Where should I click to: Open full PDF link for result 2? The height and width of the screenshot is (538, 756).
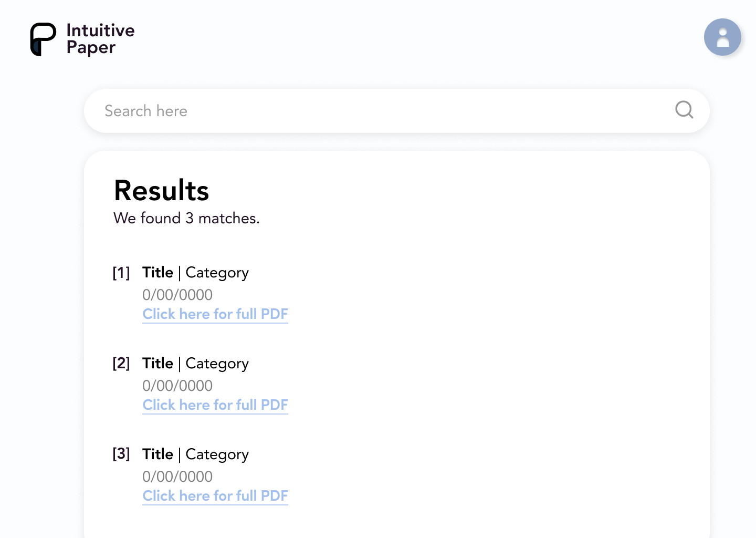(x=215, y=405)
